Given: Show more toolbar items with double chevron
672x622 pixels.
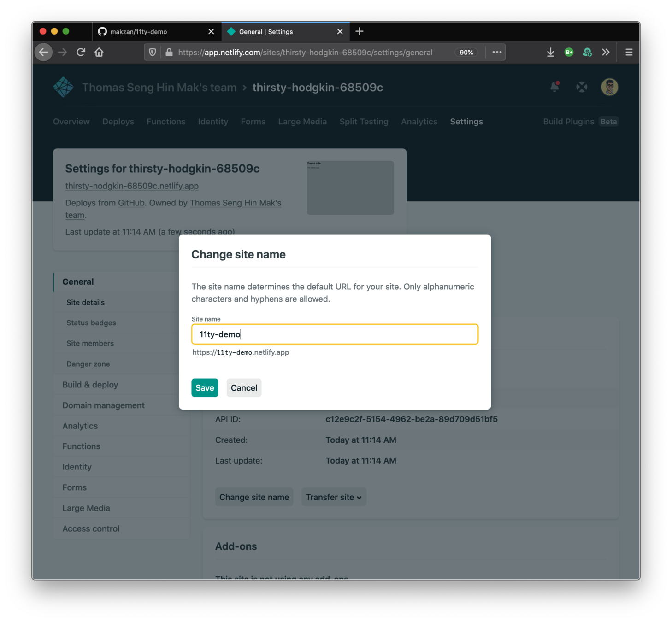Looking at the screenshot, I should (606, 52).
